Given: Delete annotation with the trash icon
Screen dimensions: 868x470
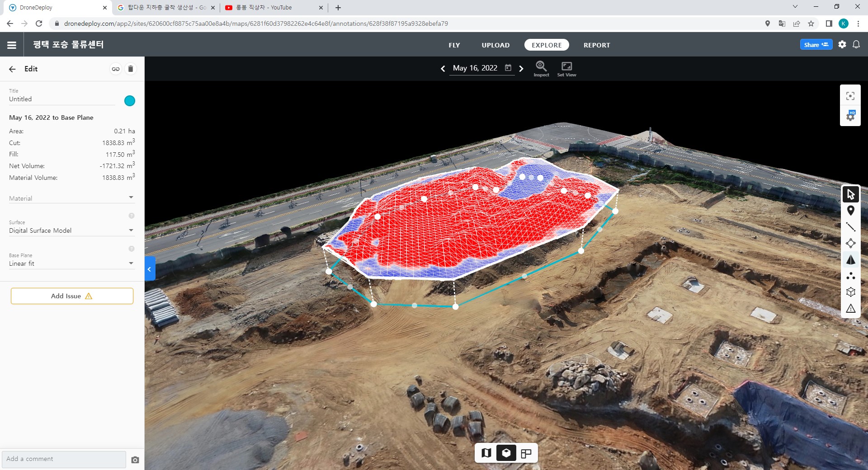Looking at the screenshot, I should pyautogui.click(x=131, y=69).
